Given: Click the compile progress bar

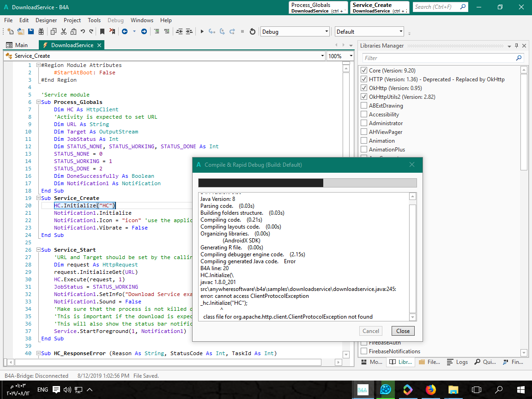Looking at the screenshot, I should (307, 183).
